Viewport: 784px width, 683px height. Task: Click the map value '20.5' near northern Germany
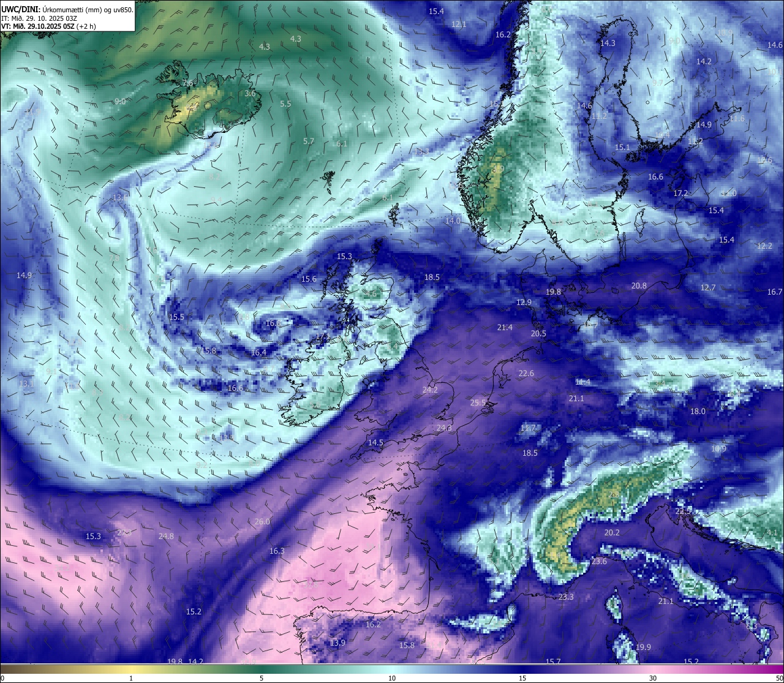point(538,334)
